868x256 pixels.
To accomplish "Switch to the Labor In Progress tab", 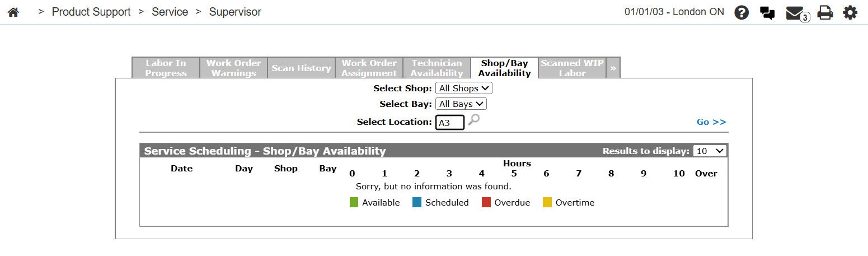I will (x=166, y=68).
